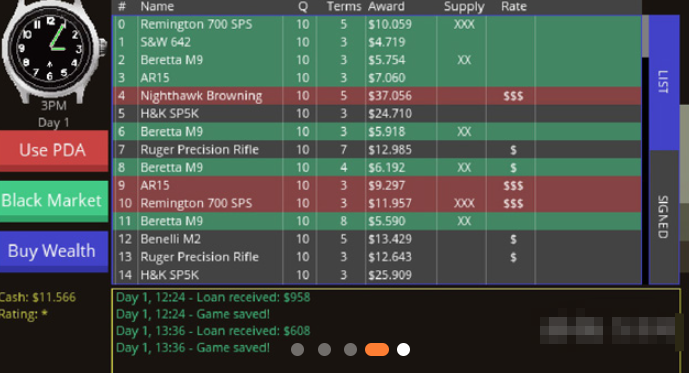Click the Supply column header
Image resolution: width=689 pixels, height=373 pixels.
coord(464,7)
